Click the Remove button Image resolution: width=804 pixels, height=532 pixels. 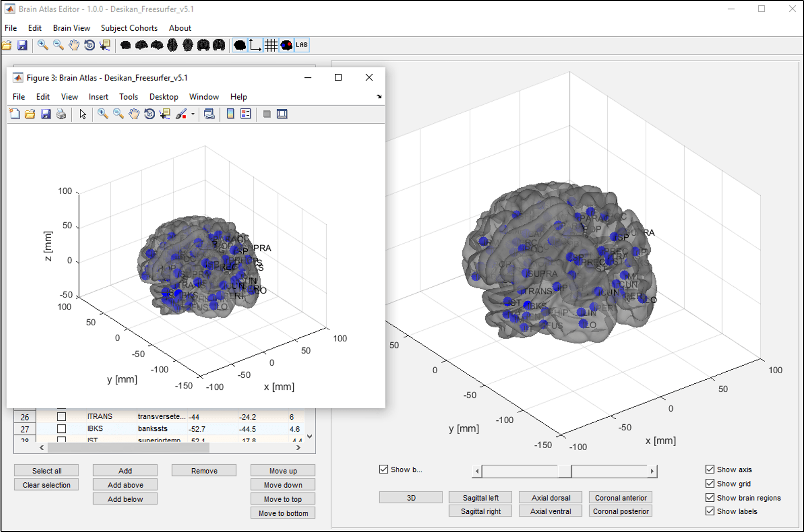[204, 471]
